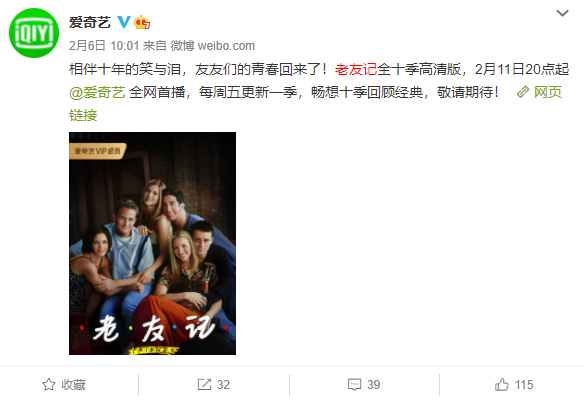This screenshot has height=403, width=584.
Task: Expand the post options chevron
Action: click(x=562, y=13)
